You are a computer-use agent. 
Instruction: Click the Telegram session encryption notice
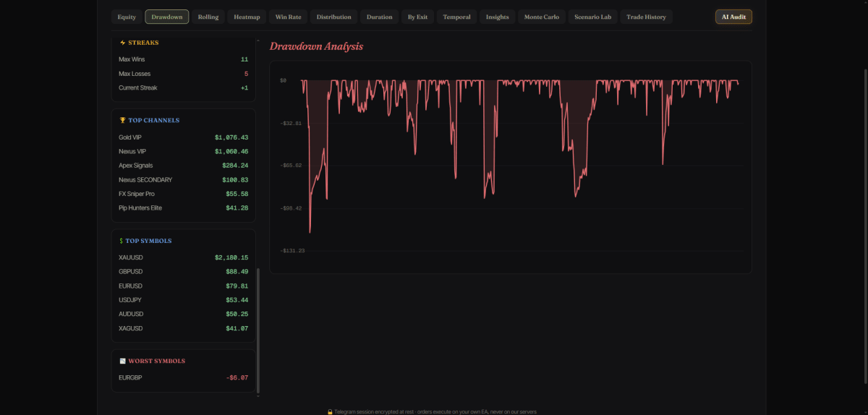(x=436, y=411)
